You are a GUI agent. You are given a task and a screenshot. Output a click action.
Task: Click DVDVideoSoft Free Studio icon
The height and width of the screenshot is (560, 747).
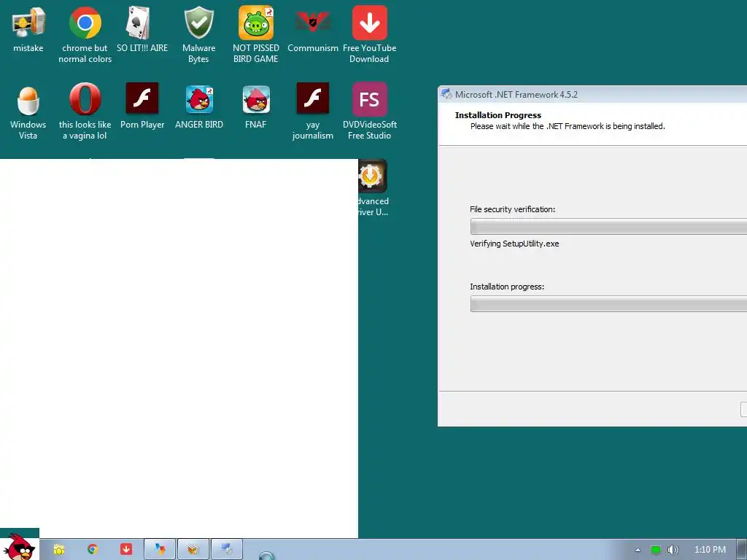pyautogui.click(x=370, y=112)
